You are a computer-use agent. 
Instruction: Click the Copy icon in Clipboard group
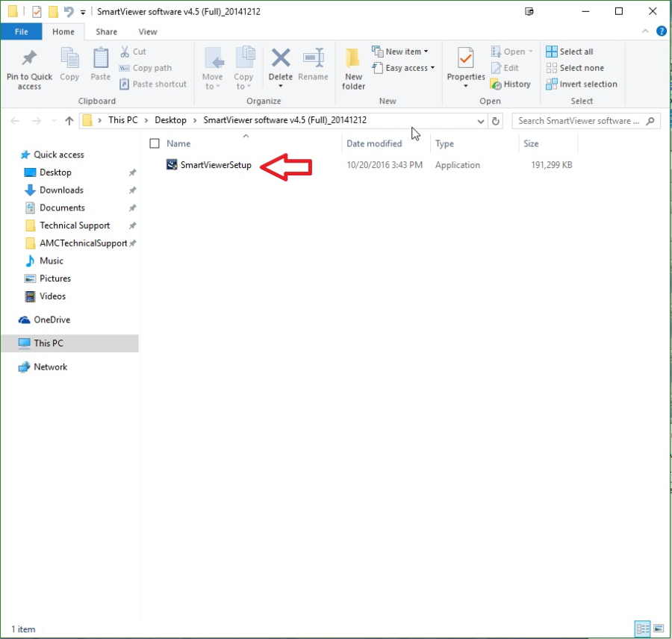coord(69,58)
